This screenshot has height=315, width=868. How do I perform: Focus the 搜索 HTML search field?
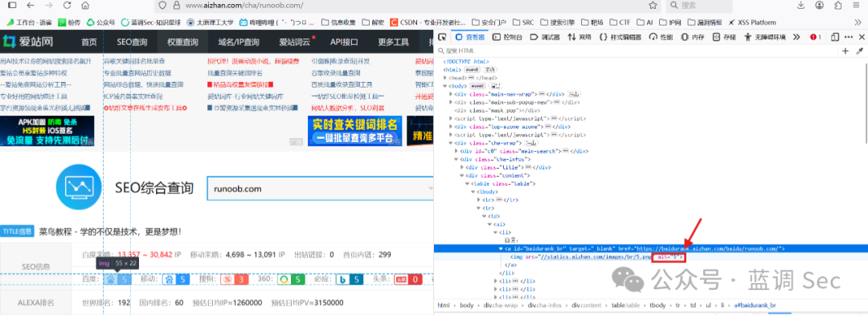pos(637,51)
